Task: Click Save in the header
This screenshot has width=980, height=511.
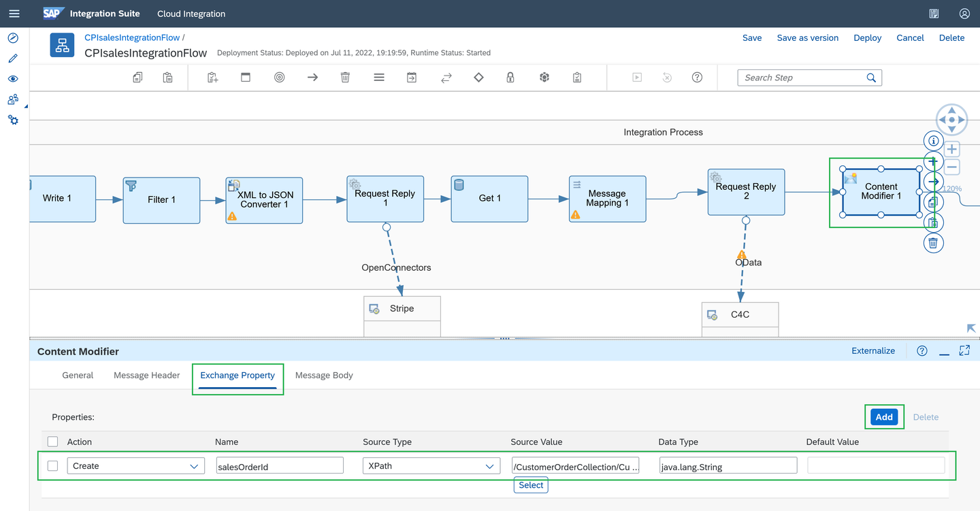Action: coord(752,38)
